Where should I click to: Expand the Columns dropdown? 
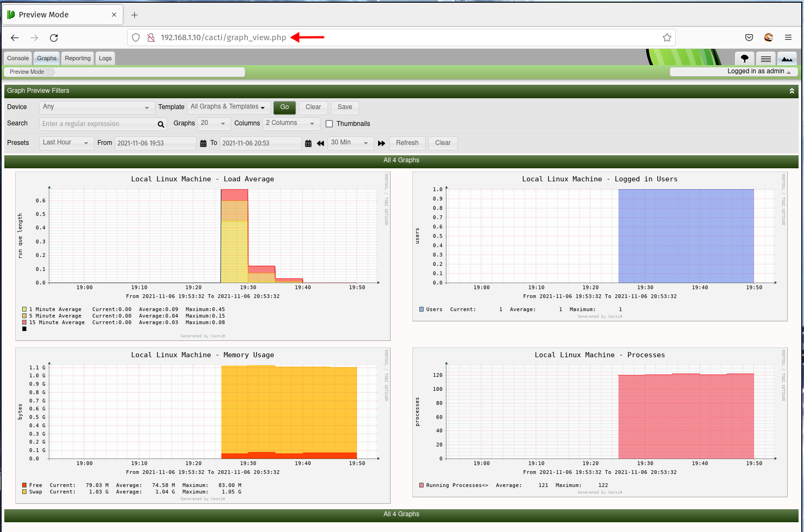pyautogui.click(x=291, y=123)
